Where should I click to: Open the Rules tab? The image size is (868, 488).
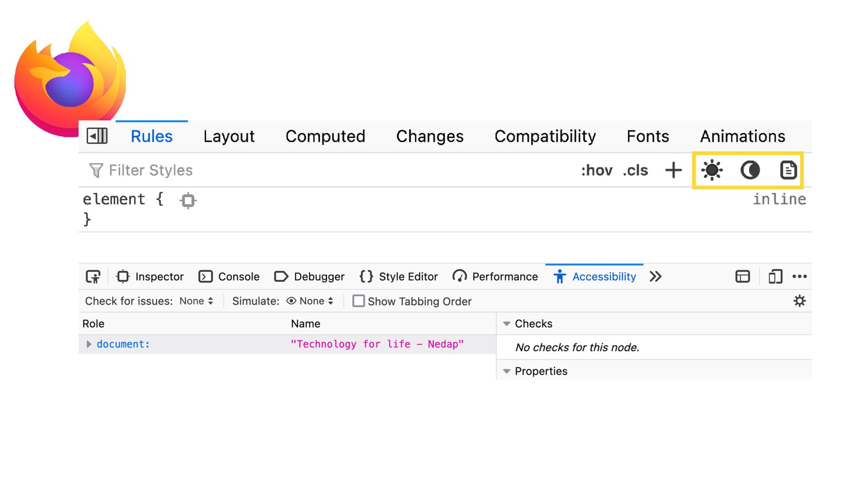pos(151,136)
